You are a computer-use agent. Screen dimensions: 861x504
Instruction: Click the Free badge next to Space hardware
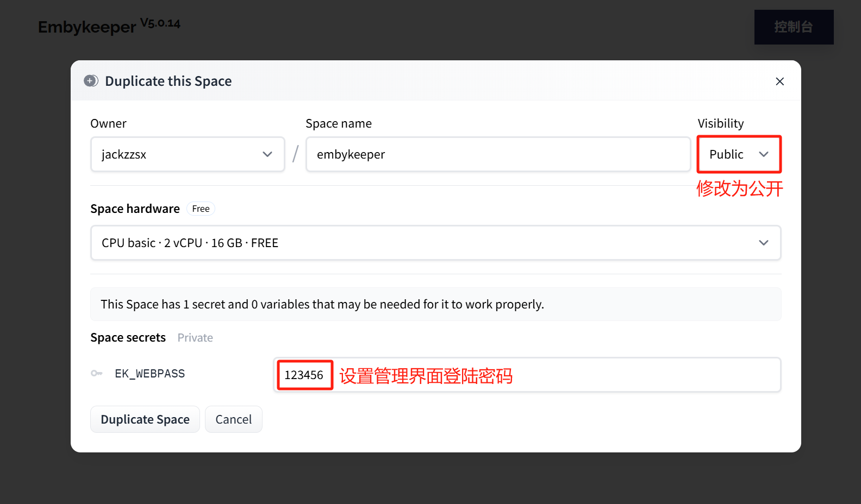pos(201,209)
